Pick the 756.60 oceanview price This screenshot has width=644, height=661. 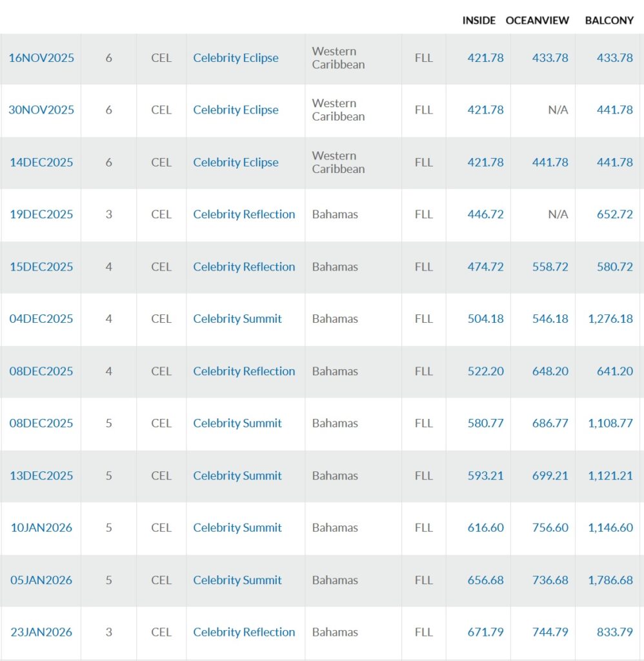tap(550, 528)
